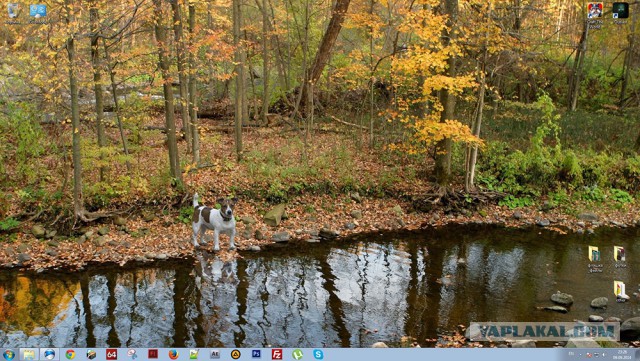Launch Adobe Photoshop from the taskbar

click(x=256, y=354)
